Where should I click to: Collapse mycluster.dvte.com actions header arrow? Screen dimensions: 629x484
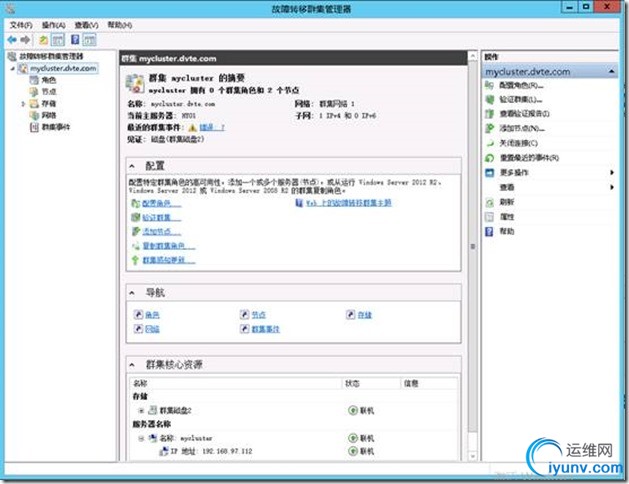pos(611,71)
